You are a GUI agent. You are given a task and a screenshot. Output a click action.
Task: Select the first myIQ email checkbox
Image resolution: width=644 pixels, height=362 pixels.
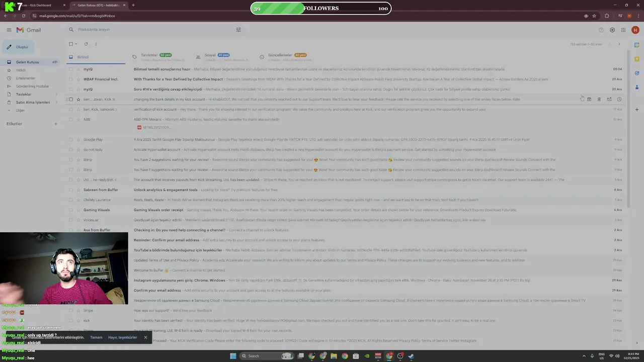point(71,69)
